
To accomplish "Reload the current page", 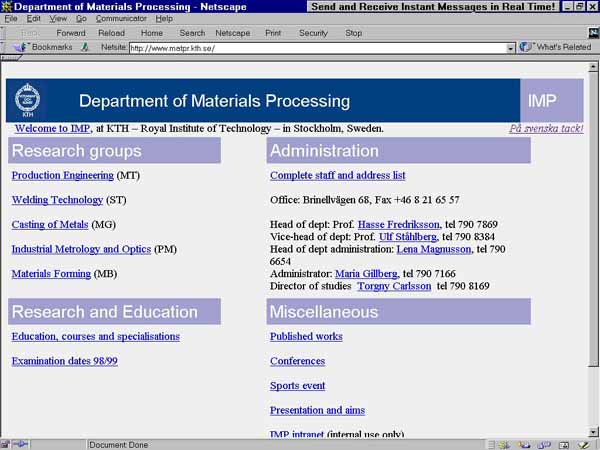I will pyautogui.click(x=111, y=33).
